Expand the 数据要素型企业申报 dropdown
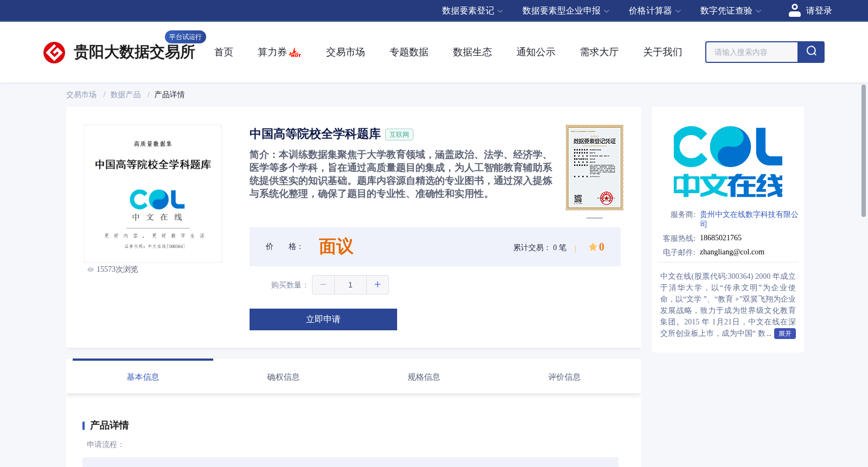This screenshot has height=467, width=868. (x=566, y=11)
